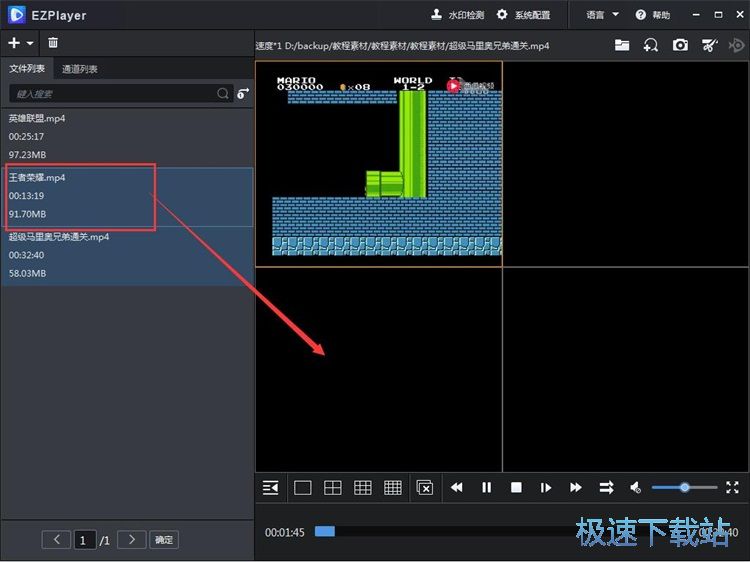The image size is (750, 562).
Task: Open the folder icon in the video toolbar
Action: point(622,45)
